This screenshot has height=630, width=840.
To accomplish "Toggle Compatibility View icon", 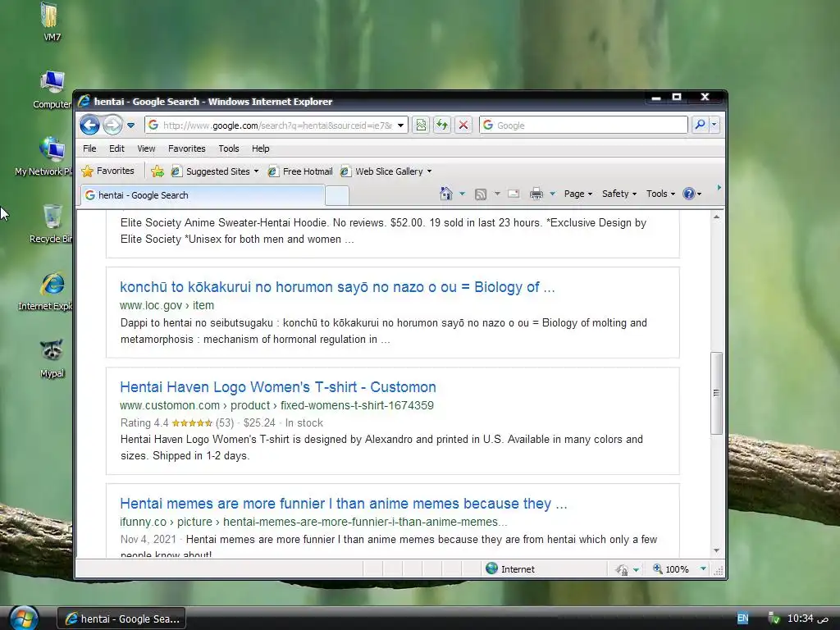I will pos(421,126).
